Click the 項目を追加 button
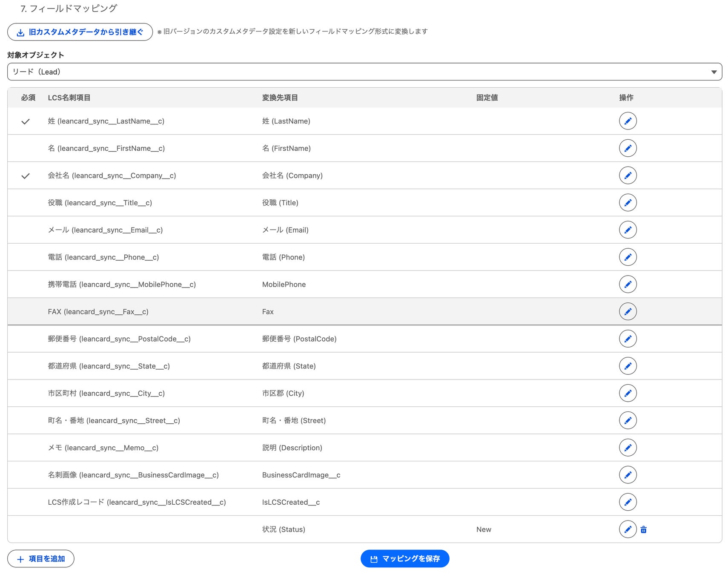 [x=41, y=559]
